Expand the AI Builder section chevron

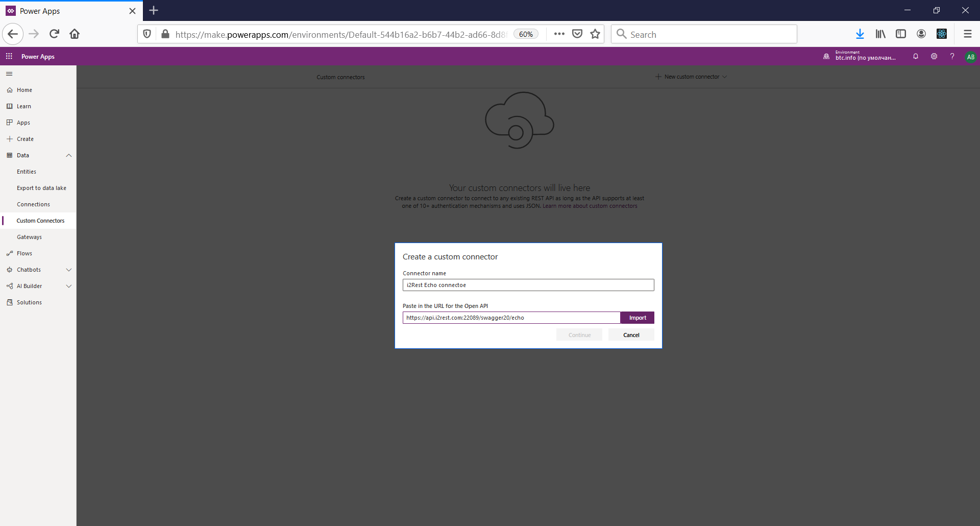(x=69, y=286)
